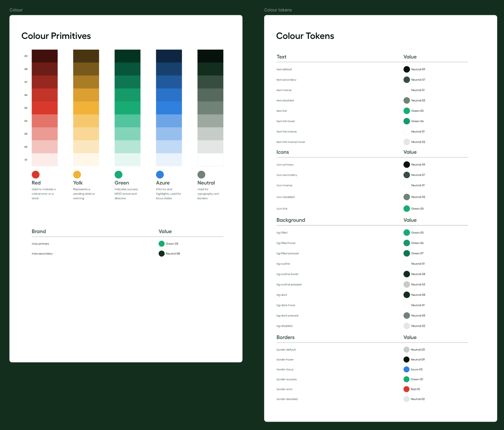Select the "bg-outline-hover" token name
Viewport: 504px width, 430px height.
[287, 274]
